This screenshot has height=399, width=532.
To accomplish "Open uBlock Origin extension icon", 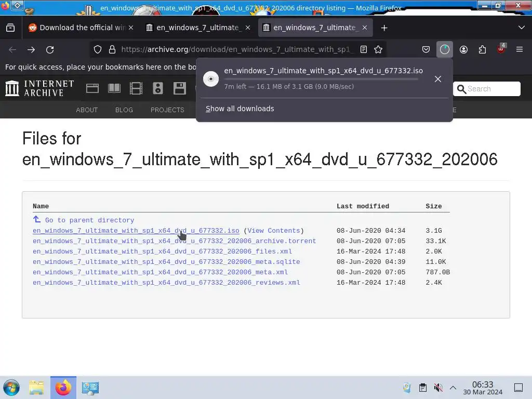I will (501, 49).
